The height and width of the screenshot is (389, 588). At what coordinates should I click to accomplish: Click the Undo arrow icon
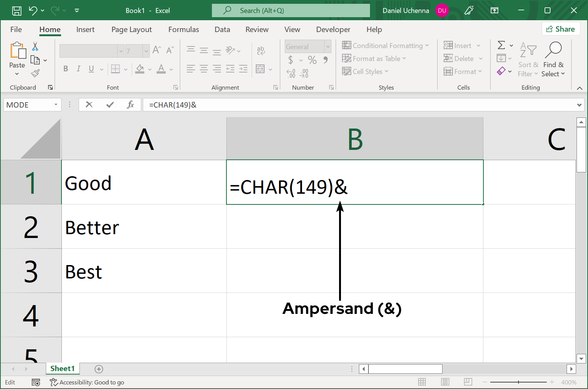tap(33, 11)
